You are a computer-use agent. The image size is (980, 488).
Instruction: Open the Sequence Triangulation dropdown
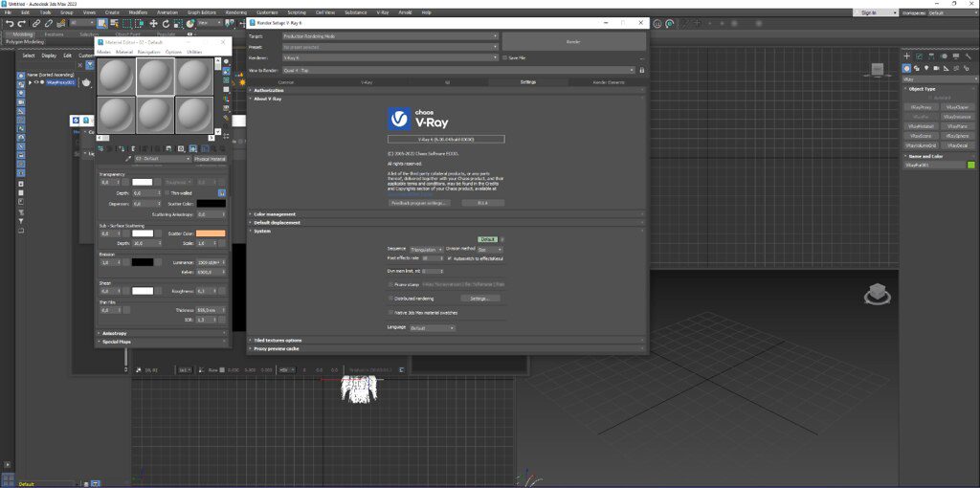(x=427, y=250)
